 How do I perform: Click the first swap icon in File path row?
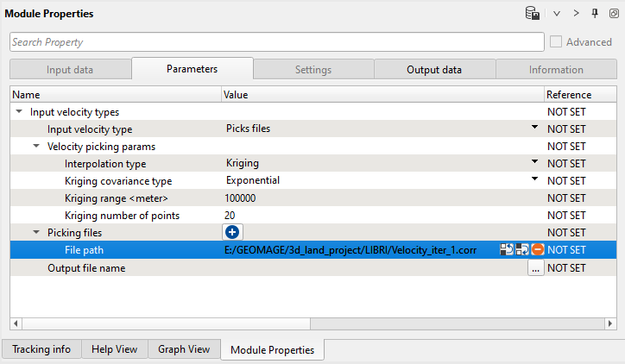[507, 249]
